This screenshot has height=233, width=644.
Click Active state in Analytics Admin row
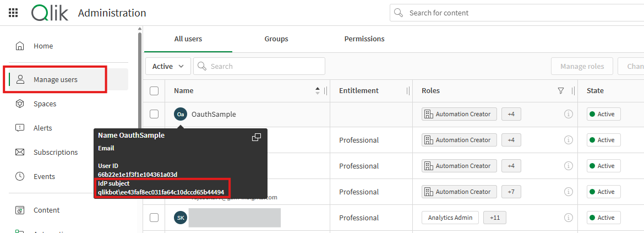click(603, 218)
